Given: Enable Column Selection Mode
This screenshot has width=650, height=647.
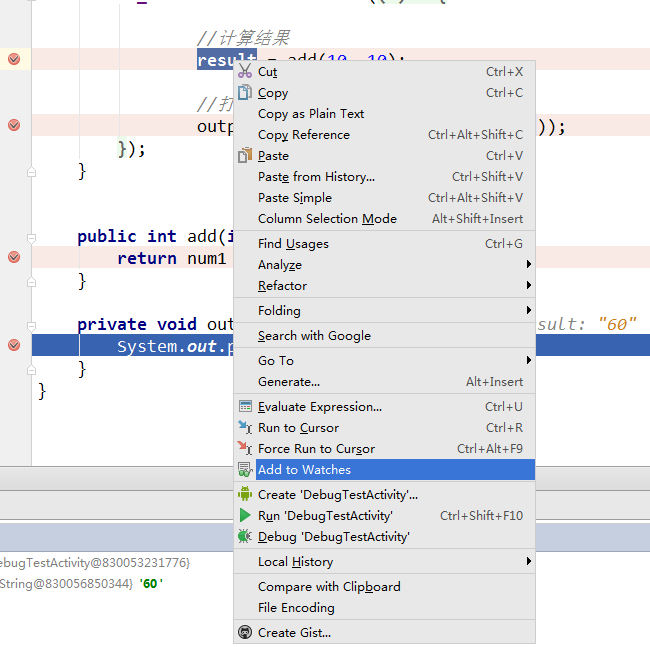Looking at the screenshot, I should tap(384, 218).
